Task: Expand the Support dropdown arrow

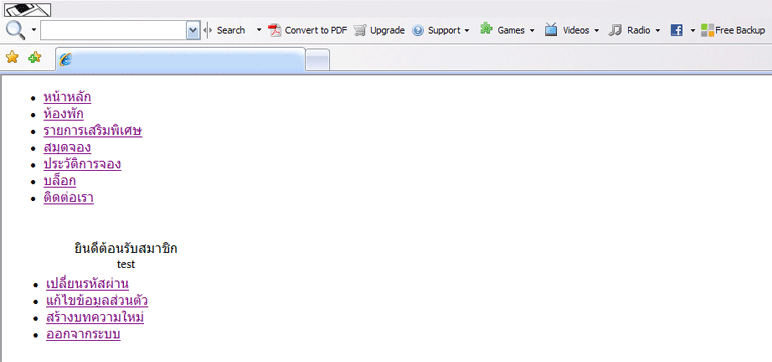Action: [x=466, y=31]
